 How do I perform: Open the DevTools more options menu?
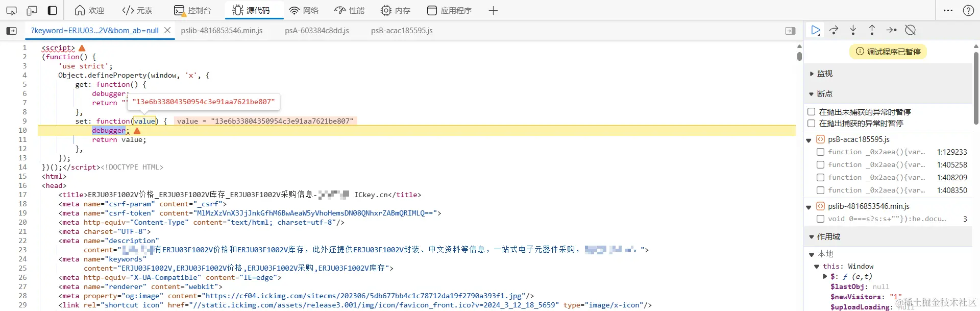pos(948,10)
